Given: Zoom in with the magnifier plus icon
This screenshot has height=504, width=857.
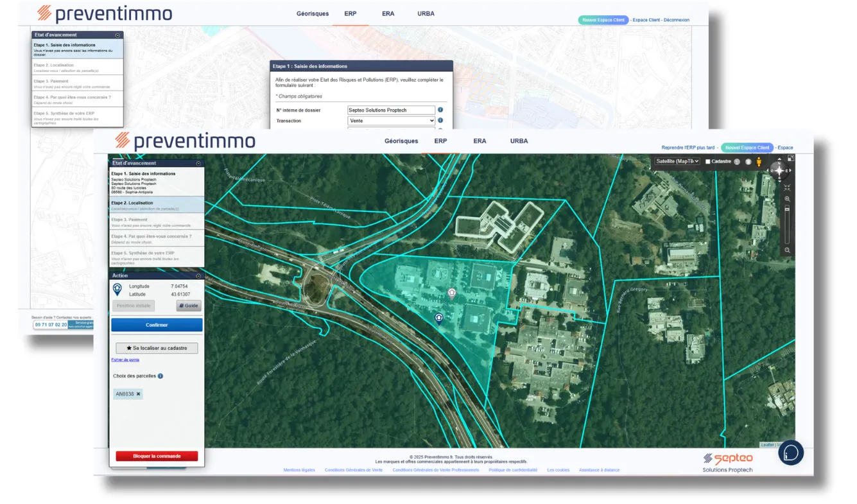Looking at the screenshot, I should [x=787, y=199].
